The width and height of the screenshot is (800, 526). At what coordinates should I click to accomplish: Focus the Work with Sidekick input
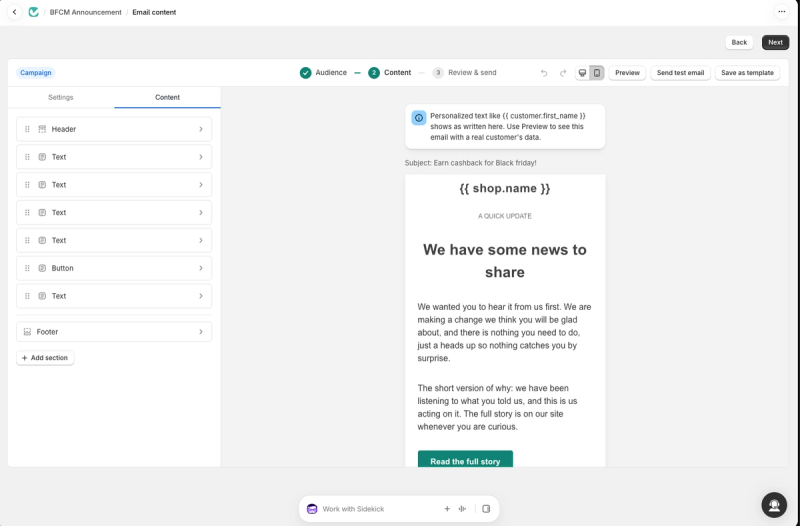[x=378, y=509]
